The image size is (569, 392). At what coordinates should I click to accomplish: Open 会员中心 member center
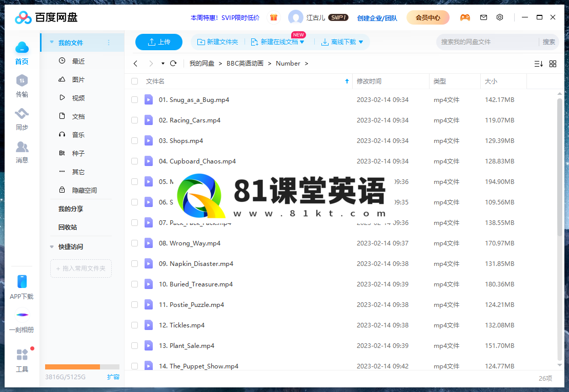click(428, 17)
